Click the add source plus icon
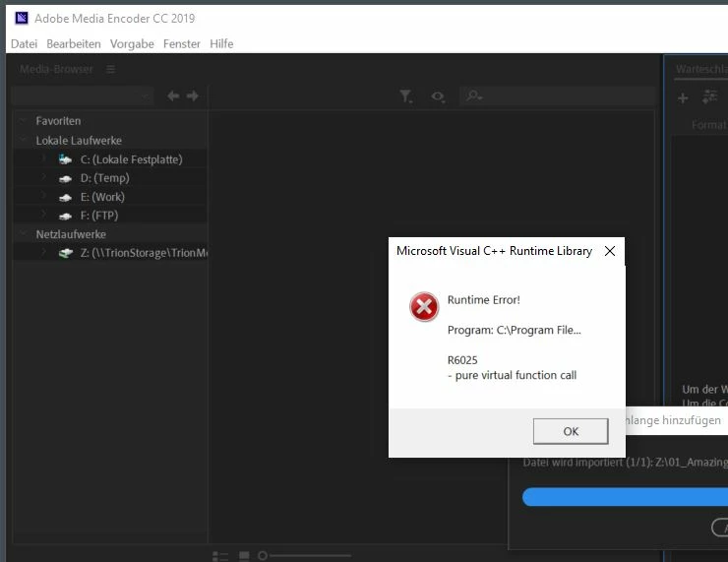This screenshot has width=728, height=562. (x=683, y=98)
